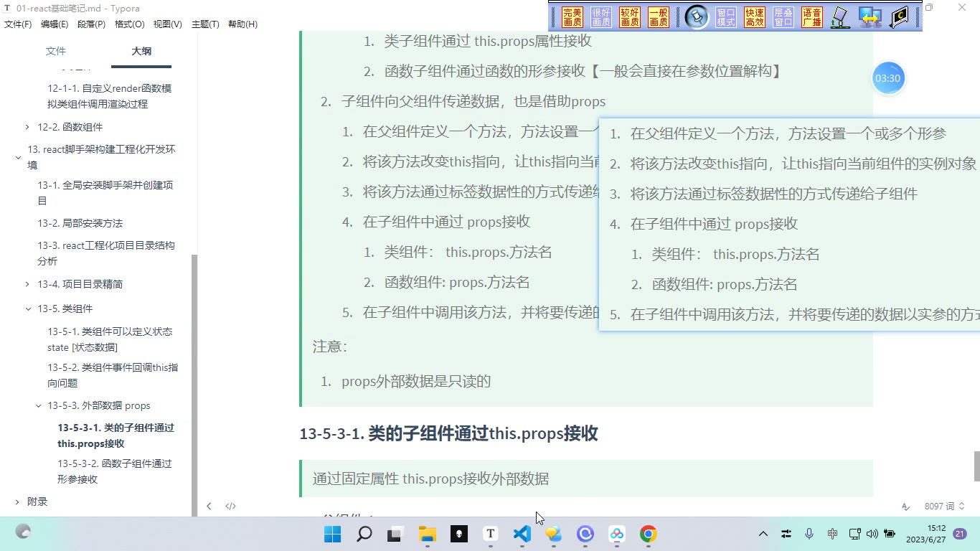This screenshot has height=551, width=980.
Task: Click heading 13-5-3-1. 类的子组件通过this.props接收
Action: coord(448,433)
